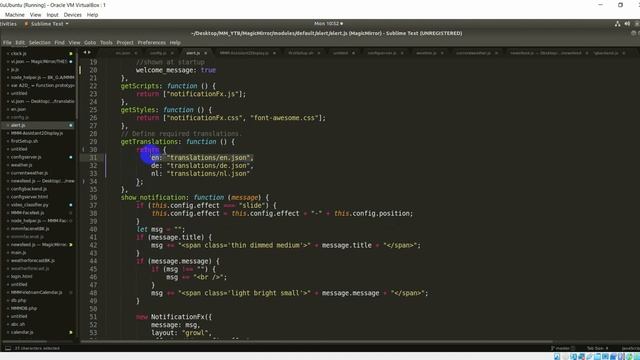
Task: Switch to the config.js tab
Action: click(x=158, y=53)
